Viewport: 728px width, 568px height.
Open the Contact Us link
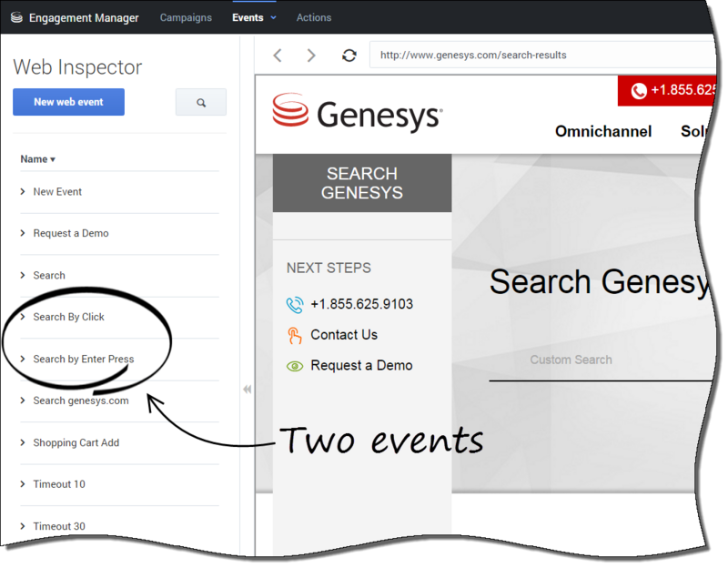[x=343, y=335]
